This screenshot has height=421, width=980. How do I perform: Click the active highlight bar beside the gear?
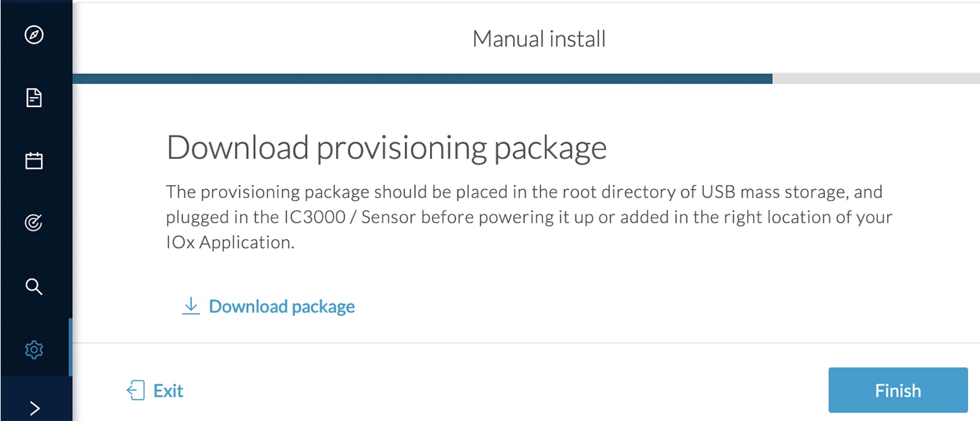70,347
